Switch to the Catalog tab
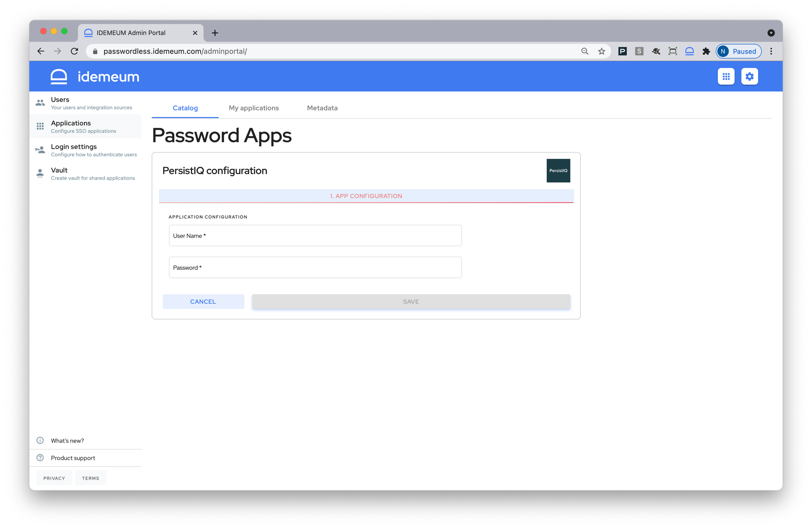 [x=185, y=108]
